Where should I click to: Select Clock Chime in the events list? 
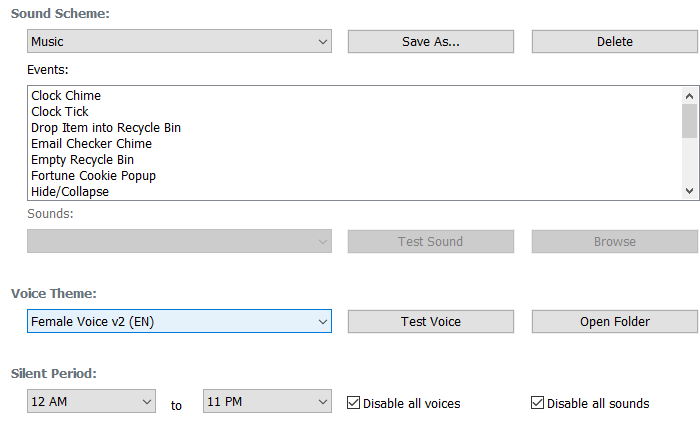pyautogui.click(x=66, y=96)
